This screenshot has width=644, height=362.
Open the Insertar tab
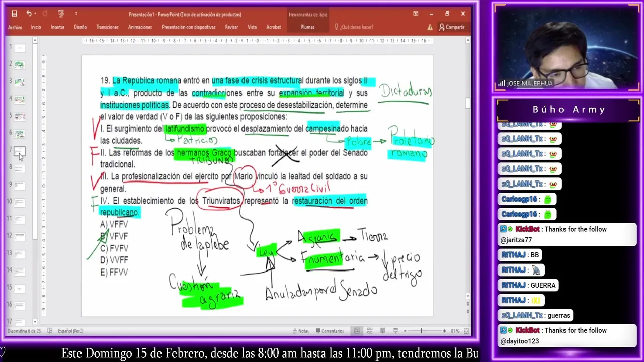click(57, 27)
